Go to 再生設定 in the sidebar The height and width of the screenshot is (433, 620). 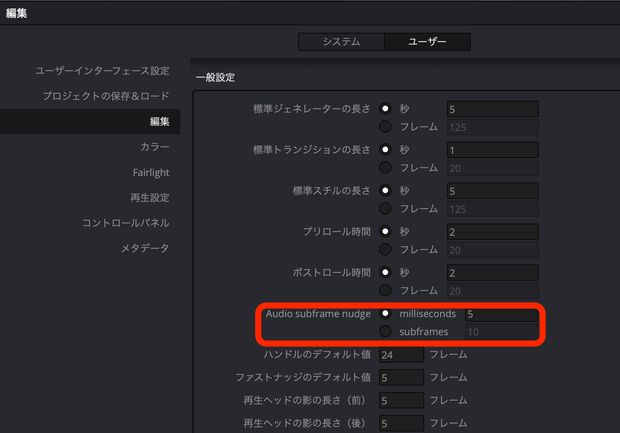(x=150, y=198)
